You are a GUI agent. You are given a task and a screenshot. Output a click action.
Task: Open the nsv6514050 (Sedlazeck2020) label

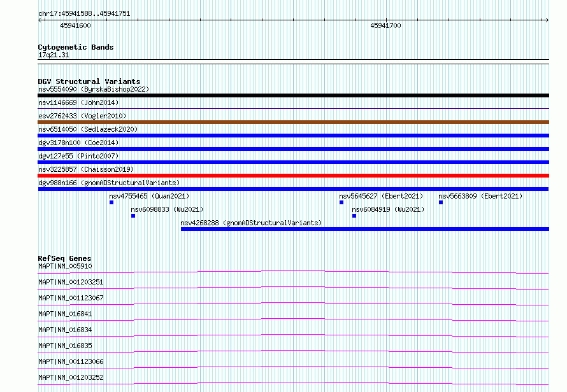tap(88, 129)
